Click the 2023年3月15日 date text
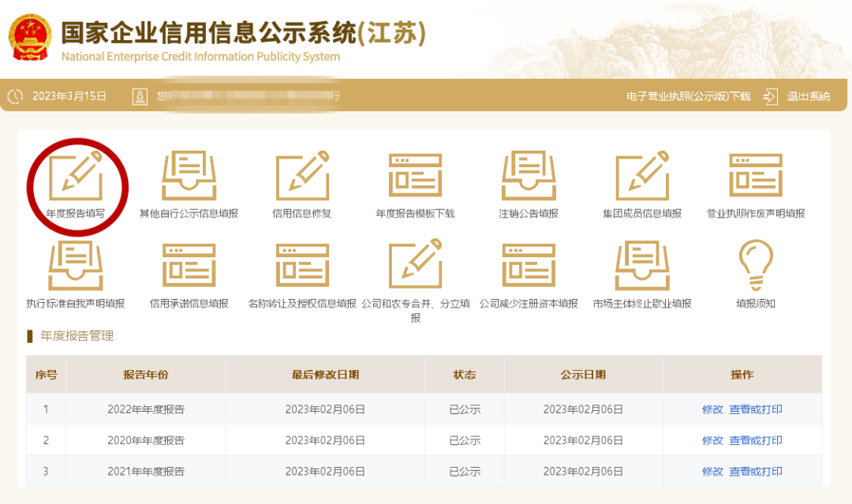The image size is (852, 504). (69, 96)
